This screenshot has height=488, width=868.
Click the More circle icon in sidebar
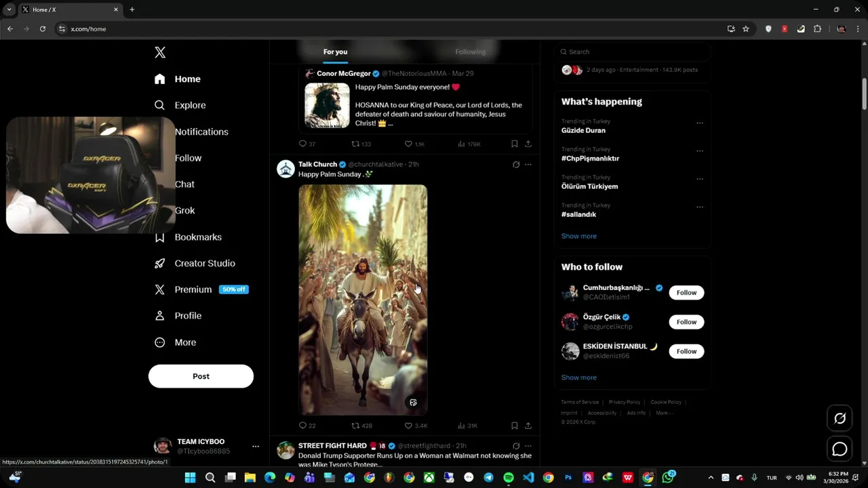(160, 342)
